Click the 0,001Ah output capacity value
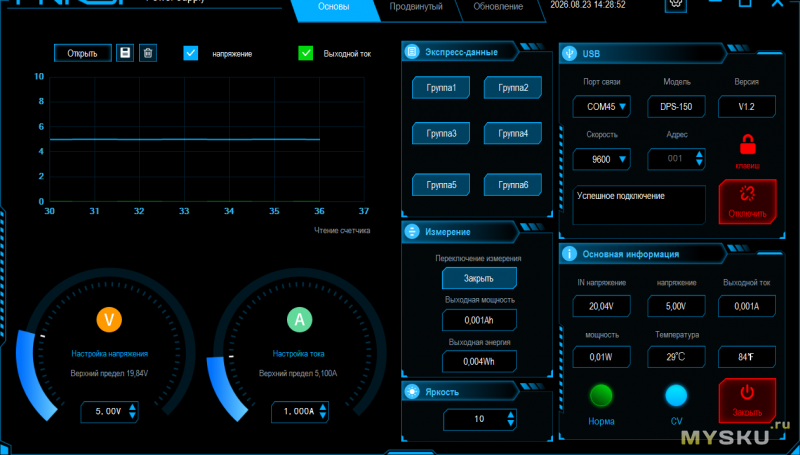800x455 pixels. coord(479,320)
